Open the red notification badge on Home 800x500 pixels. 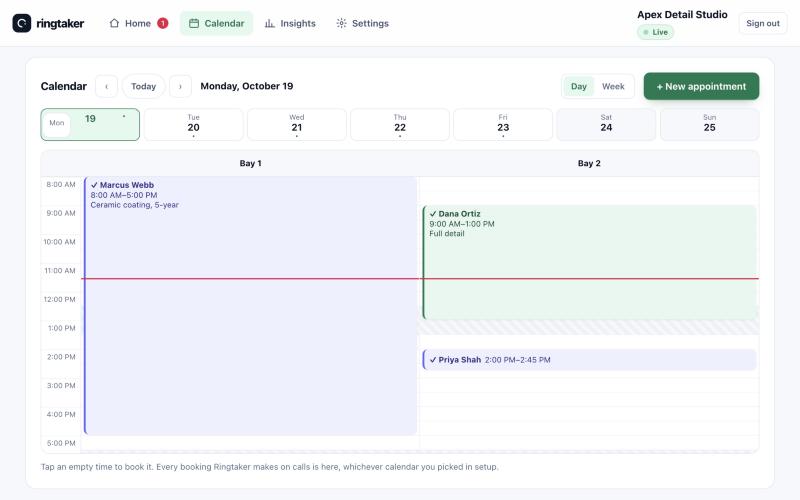click(x=162, y=23)
